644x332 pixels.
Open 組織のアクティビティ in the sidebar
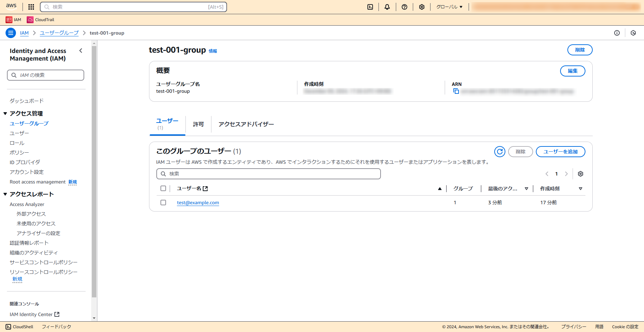34,253
